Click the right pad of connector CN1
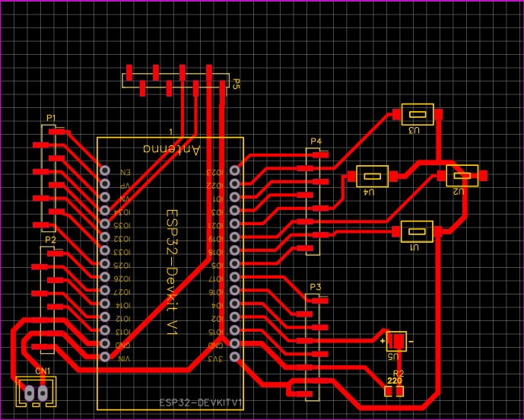This screenshot has height=420, width=524. tap(43, 393)
